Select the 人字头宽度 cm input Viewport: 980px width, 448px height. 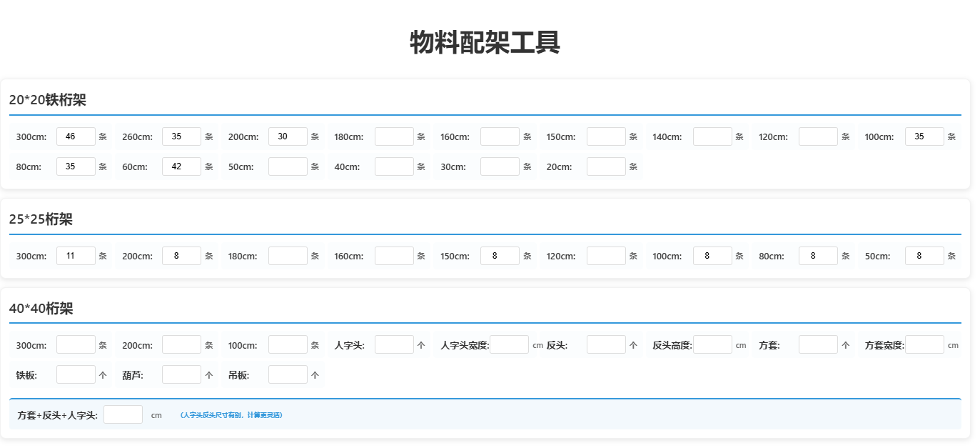coord(509,344)
